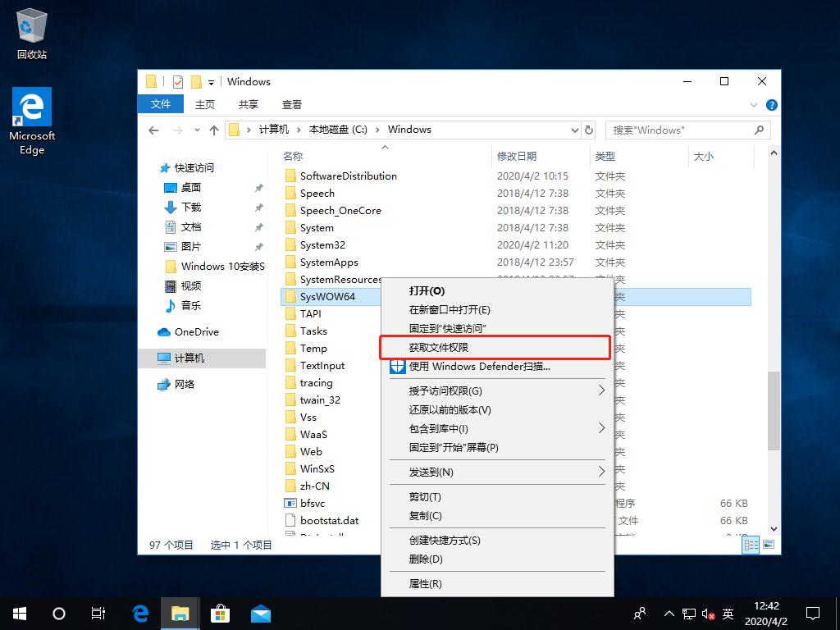Viewport: 840px width, 630px height.
Task: Open address bar history dropdown
Action: (574, 130)
